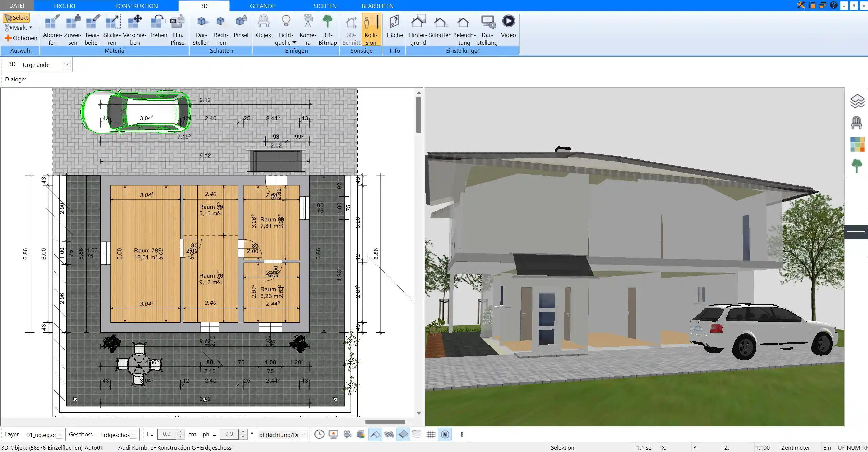Expand the bottom toolbar overflow options

pos(461,434)
